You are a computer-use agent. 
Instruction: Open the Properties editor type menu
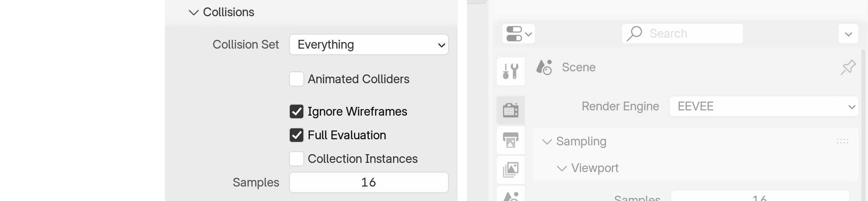point(519,34)
